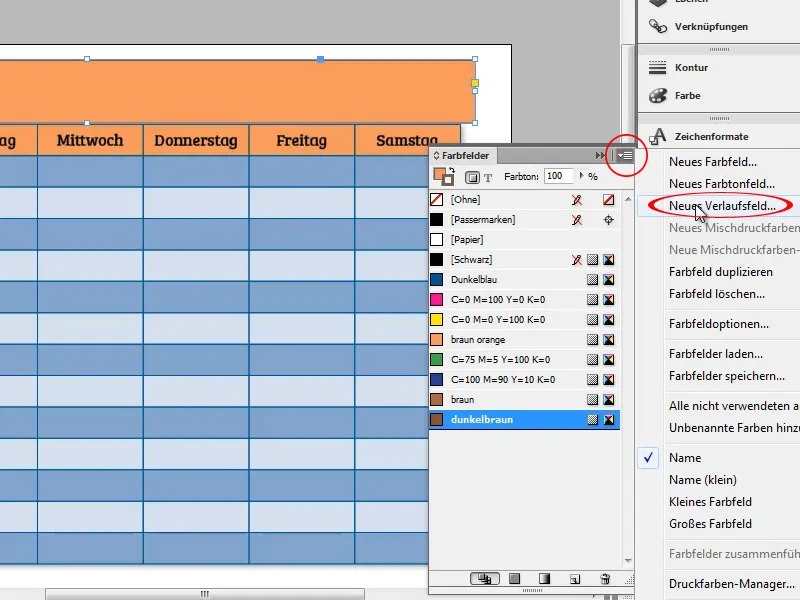800x600 pixels.
Task: Select the fill color proxy box
Action: 439,174
